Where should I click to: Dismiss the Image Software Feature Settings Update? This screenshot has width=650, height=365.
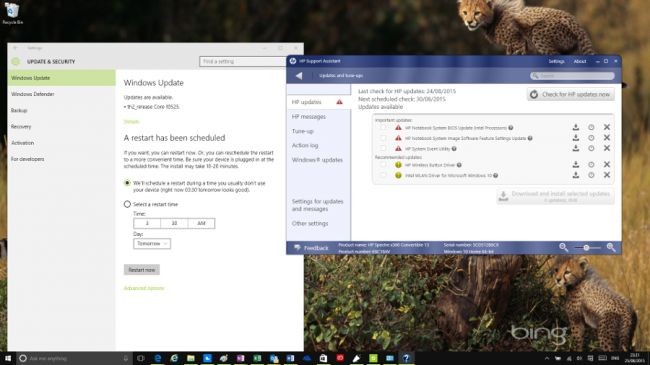point(606,138)
